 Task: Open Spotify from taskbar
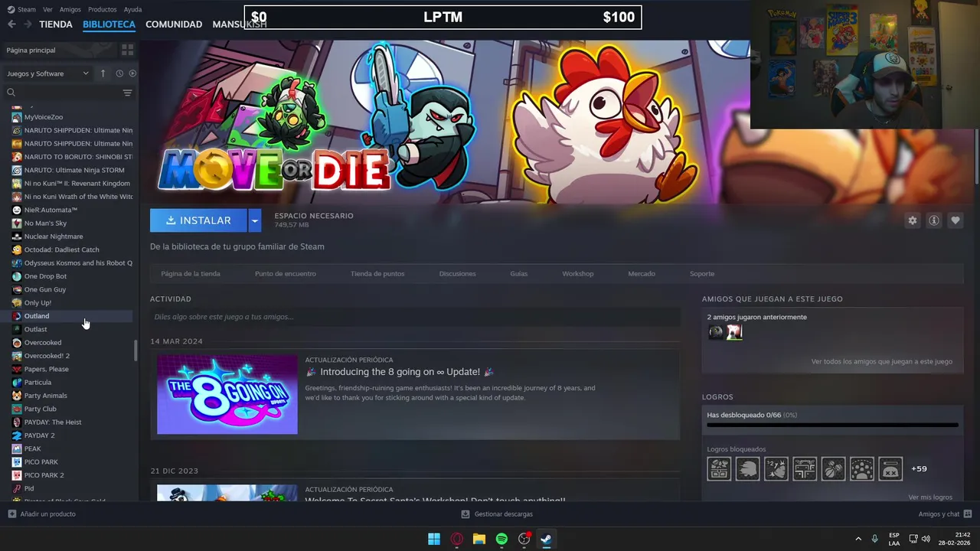(x=501, y=539)
